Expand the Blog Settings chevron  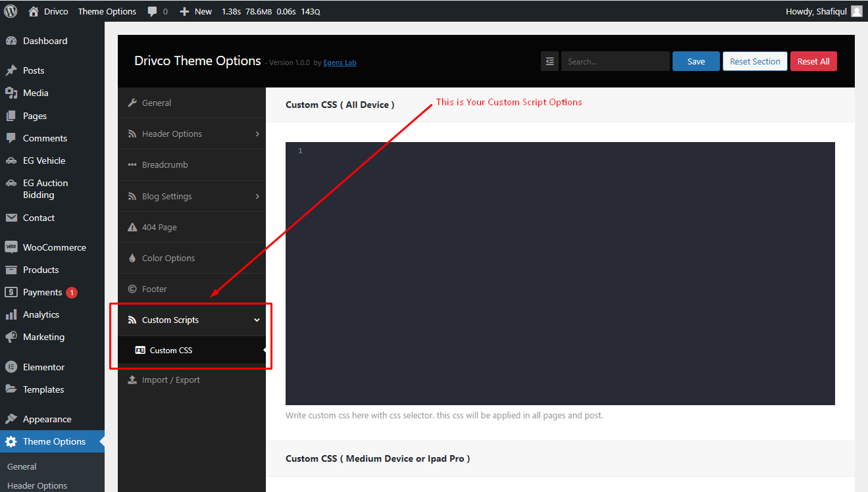click(x=257, y=196)
